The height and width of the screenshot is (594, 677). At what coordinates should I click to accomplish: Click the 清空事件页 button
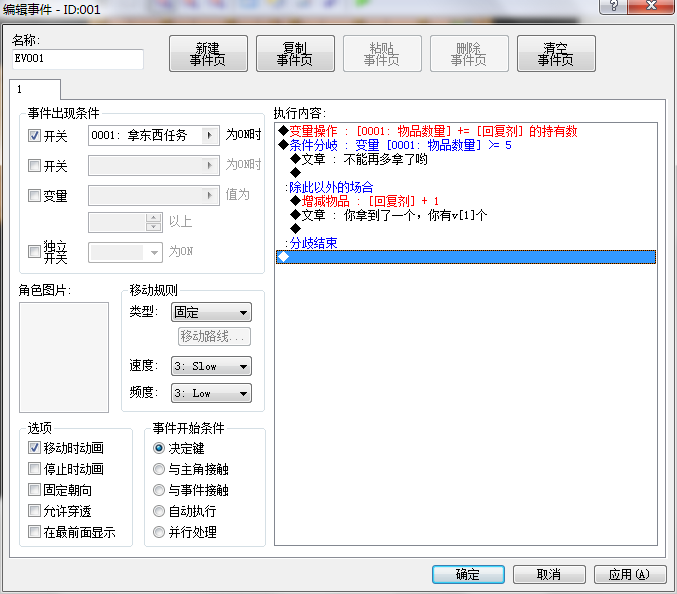click(x=556, y=54)
